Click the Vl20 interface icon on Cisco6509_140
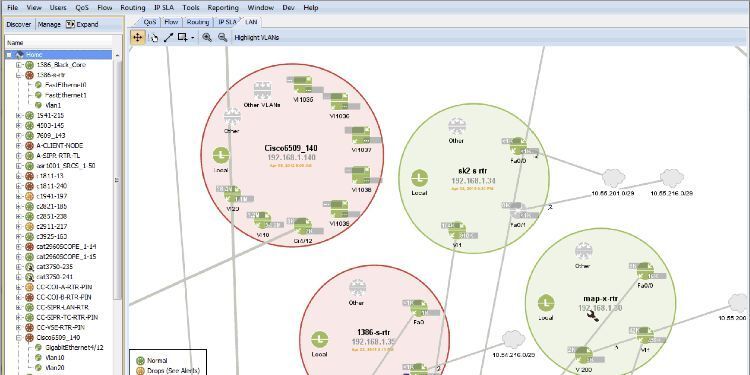The height and width of the screenshot is (375, 750). coord(232,195)
